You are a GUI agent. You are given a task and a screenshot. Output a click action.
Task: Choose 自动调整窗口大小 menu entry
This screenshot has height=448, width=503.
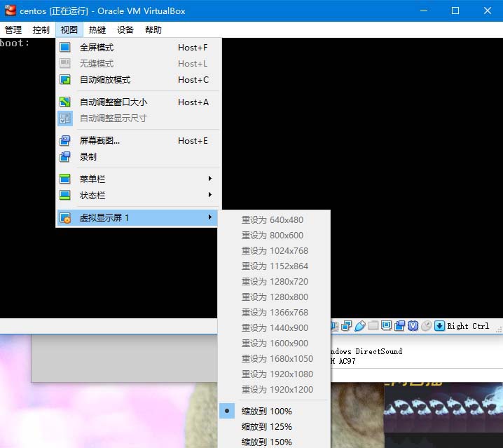click(x=139, y=102)
